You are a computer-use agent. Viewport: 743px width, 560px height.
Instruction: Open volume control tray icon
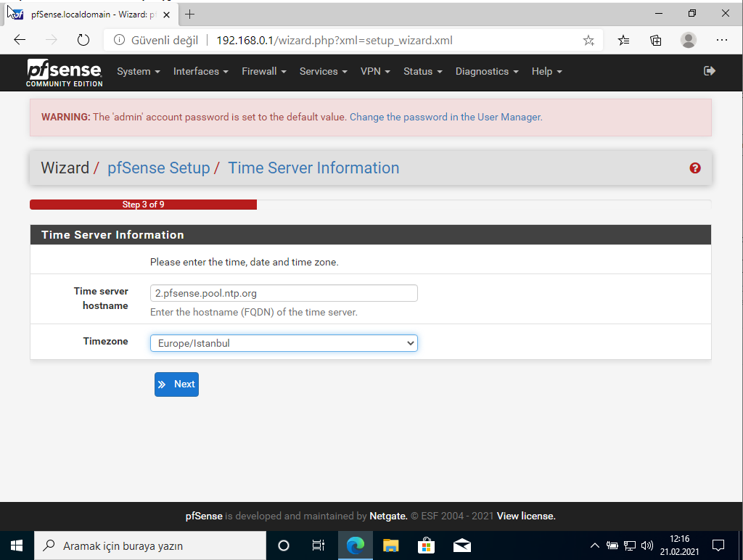point(646,545)
